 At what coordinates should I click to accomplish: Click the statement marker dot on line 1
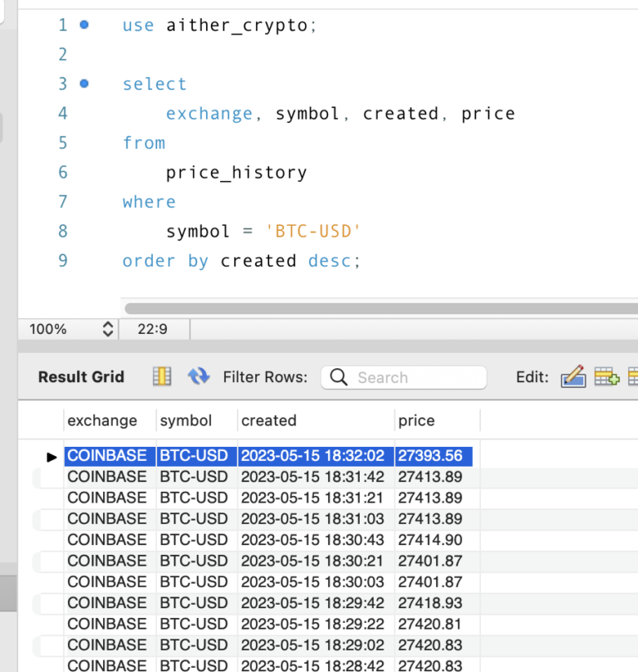(84, 25)
